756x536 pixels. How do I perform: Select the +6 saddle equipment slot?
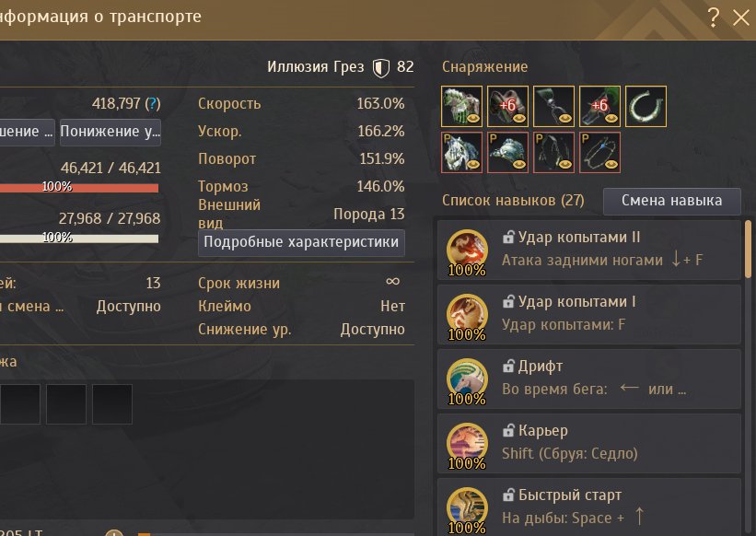[x=507, y=107]
